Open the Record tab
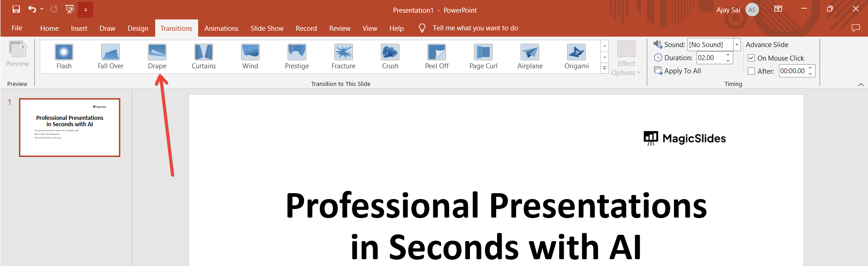This screenshot has width=868, height=266. pyautogui.click(x=306, y=28)
